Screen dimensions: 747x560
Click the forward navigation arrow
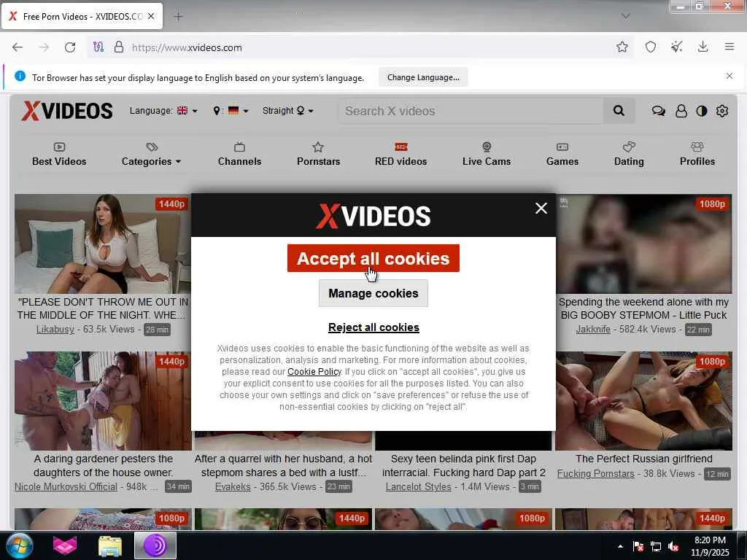tap(44, 47)
